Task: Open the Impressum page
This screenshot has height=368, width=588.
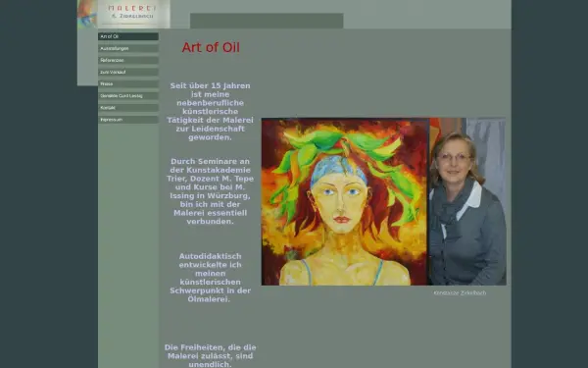Action: click(128, 120)
